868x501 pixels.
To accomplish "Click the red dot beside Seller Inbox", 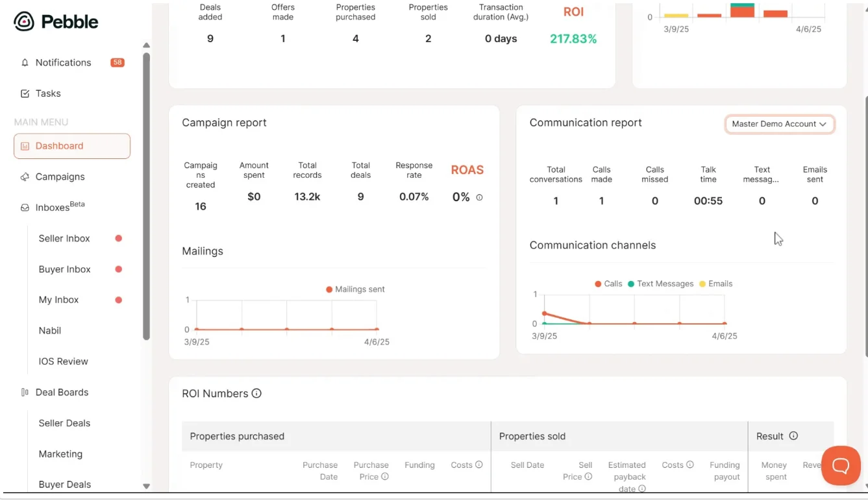I will click(119, 238).
